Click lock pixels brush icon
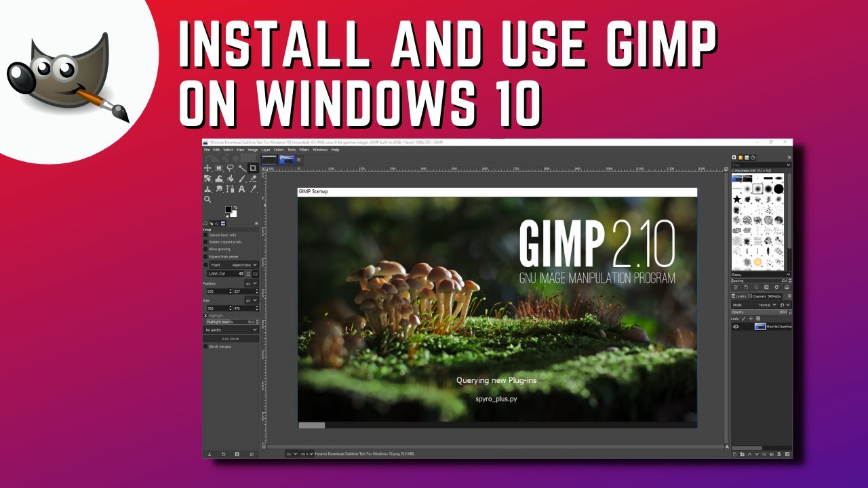 click(x=743, y=319)
